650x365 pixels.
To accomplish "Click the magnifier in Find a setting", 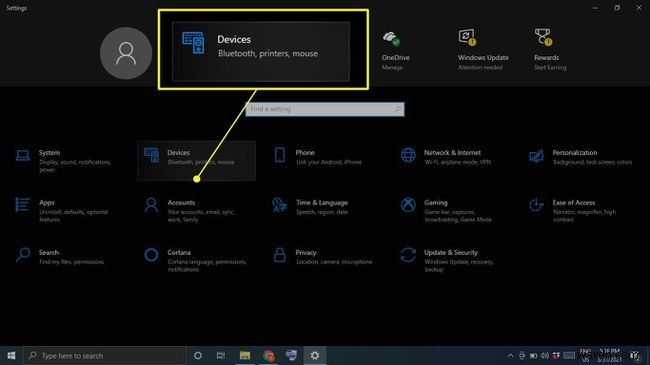I will 398,109.
